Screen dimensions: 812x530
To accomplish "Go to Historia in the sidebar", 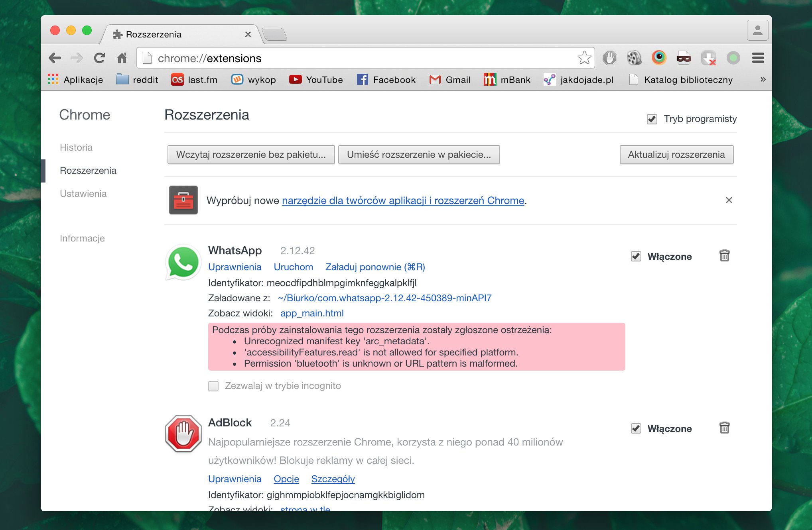I will 76,147.
